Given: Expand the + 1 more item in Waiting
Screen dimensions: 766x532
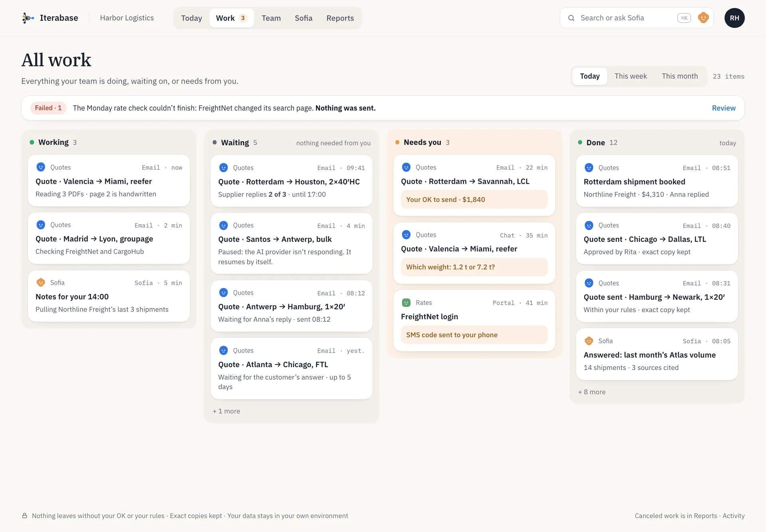Looking at the screenshot, I should (226, 411).
